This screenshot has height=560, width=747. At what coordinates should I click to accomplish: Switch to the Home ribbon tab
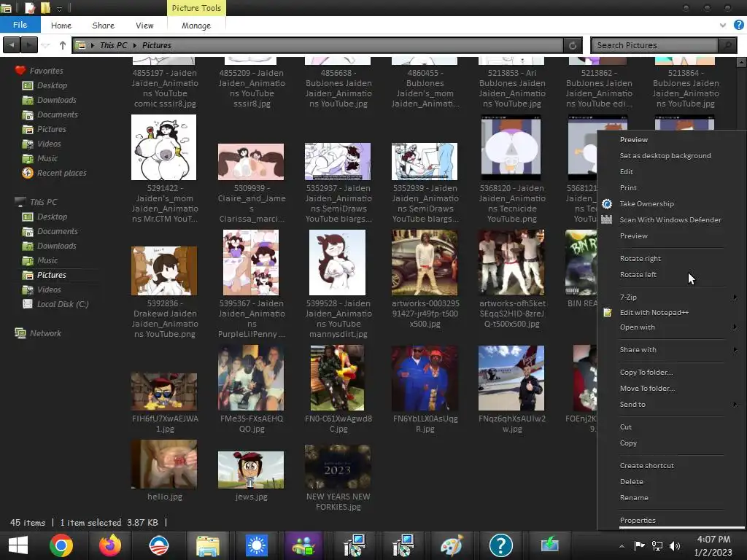[61, 26]
